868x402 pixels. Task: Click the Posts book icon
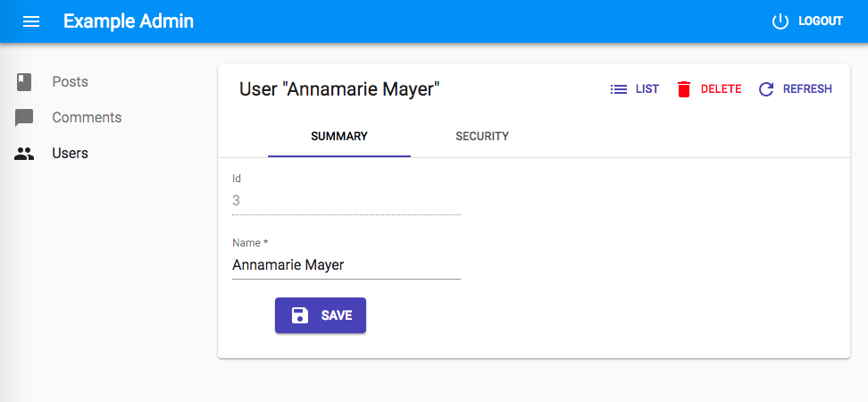24,82
